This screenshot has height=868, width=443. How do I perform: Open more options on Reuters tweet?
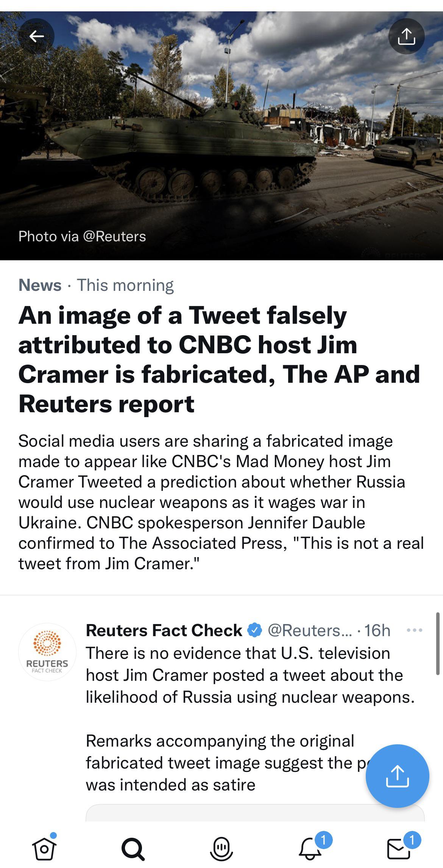coord(414,630)
